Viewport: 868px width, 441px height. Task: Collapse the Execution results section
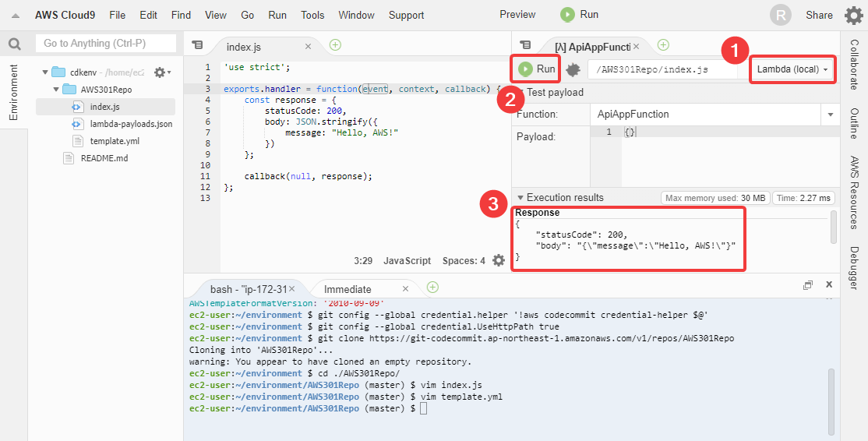pyautogui.click(x=521, y=198)
